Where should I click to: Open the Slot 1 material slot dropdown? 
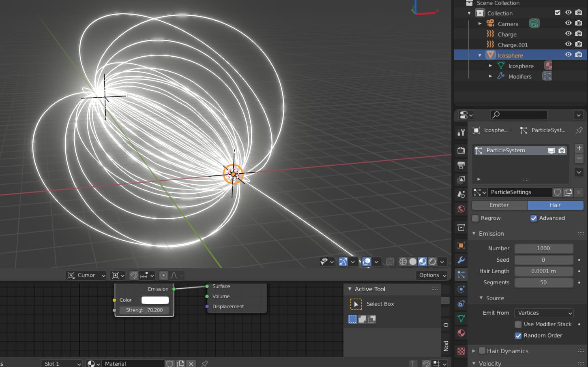(x=62, y=363)
